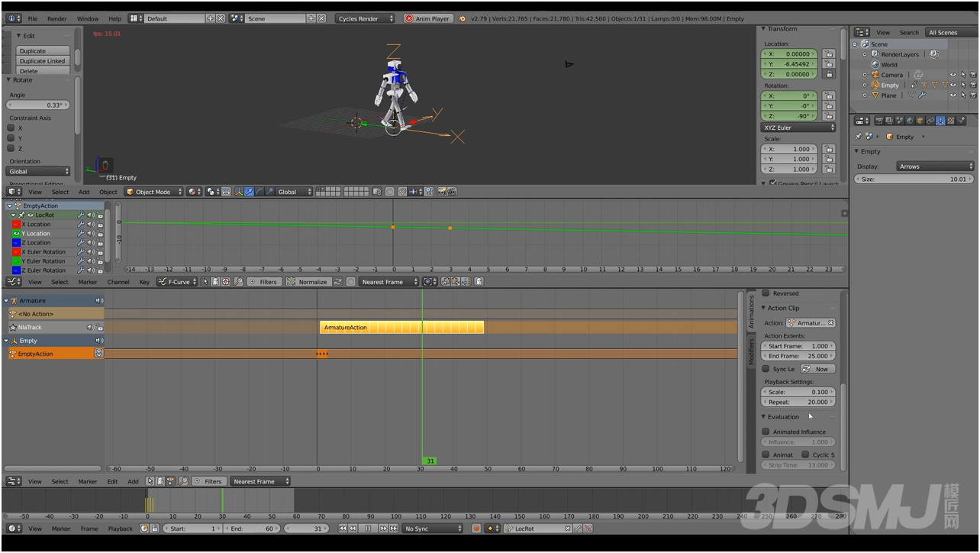
Task: Adjust the Empty Size slider
Action: pos(914,179)
